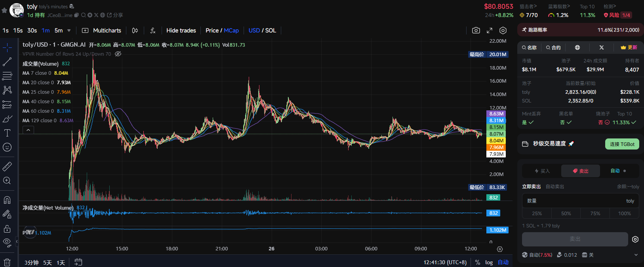Toggle Hide trades on chart
The width and height of the screenshot is (644, 267).
(x=181, y=30)
